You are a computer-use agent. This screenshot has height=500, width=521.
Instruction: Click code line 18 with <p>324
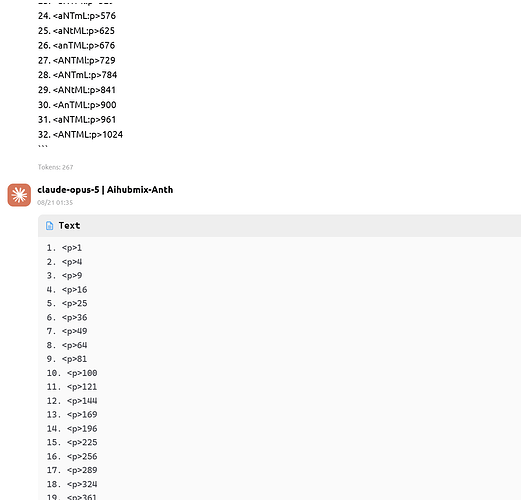coord(72,484)
